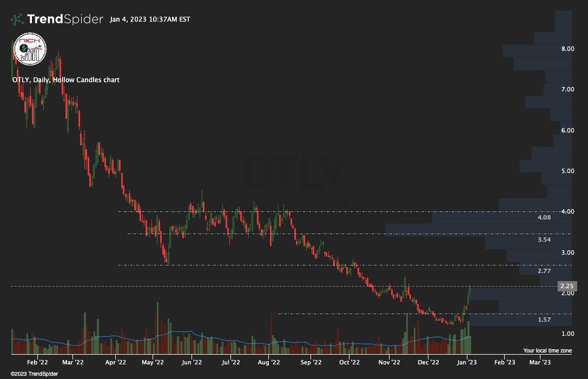The image size is (588, 379).
Task: Click the Aug '22 date label
Action: 269,362
